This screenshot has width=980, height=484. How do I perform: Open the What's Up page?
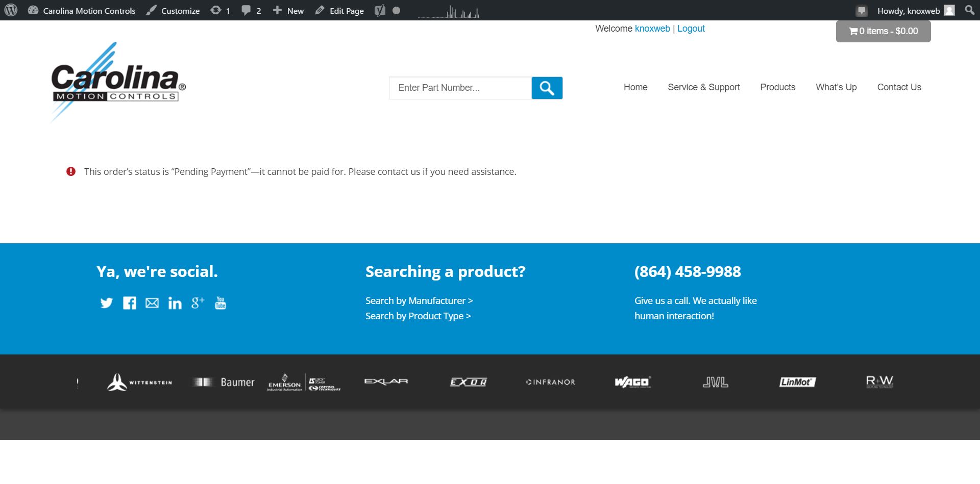tap(836, 87)
